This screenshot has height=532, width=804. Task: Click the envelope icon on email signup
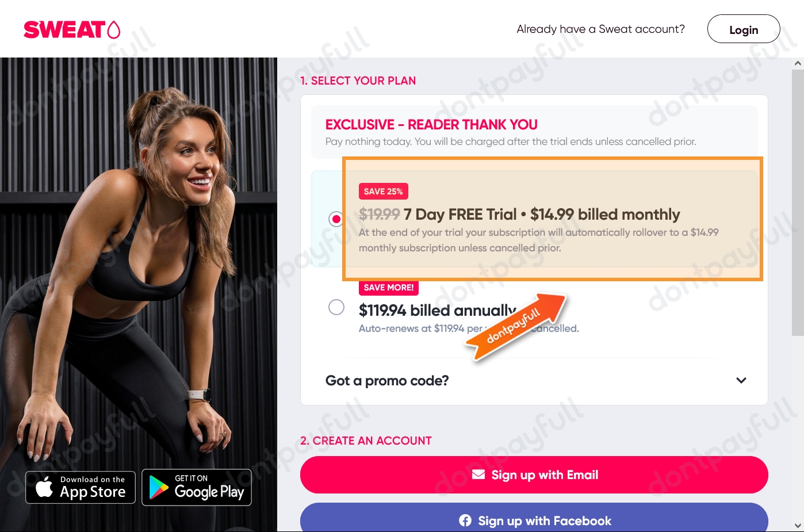478,474
